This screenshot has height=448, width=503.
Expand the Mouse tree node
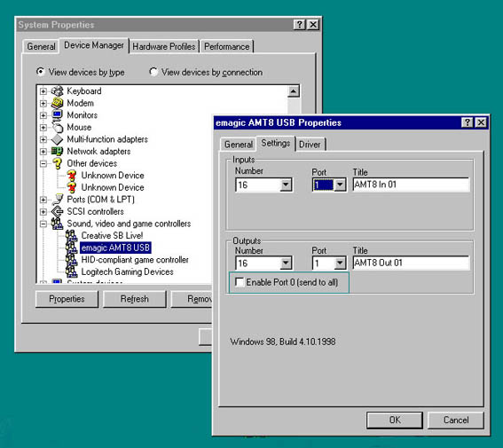pyautogui.click(x=43, y=128)
